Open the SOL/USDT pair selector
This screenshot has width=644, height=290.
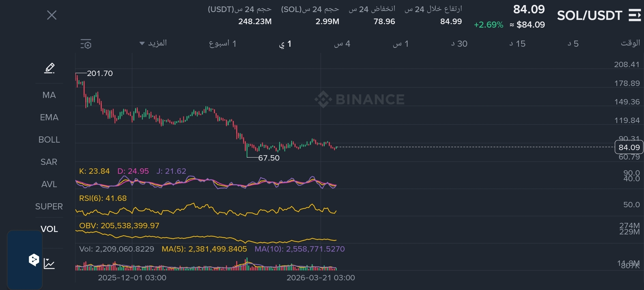tap(590, 16)
